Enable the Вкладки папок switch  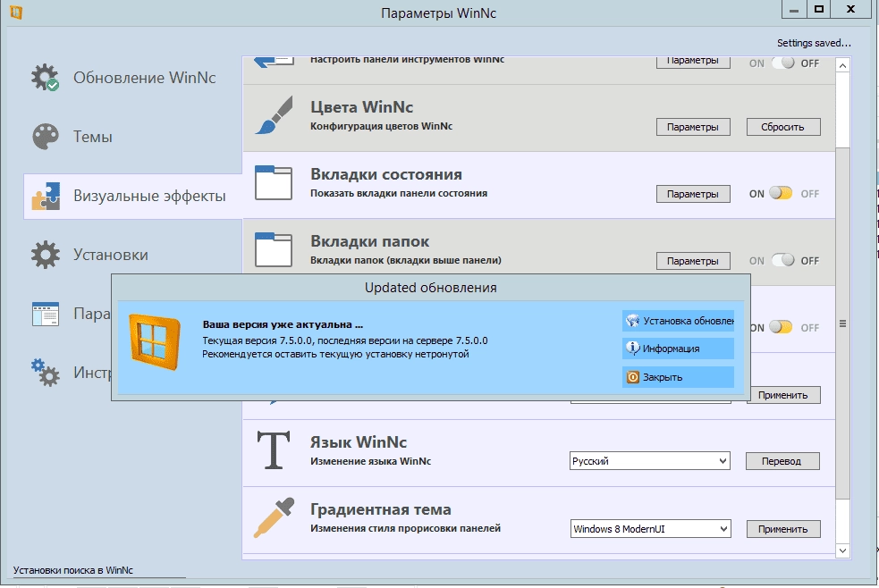coord(783,260)
